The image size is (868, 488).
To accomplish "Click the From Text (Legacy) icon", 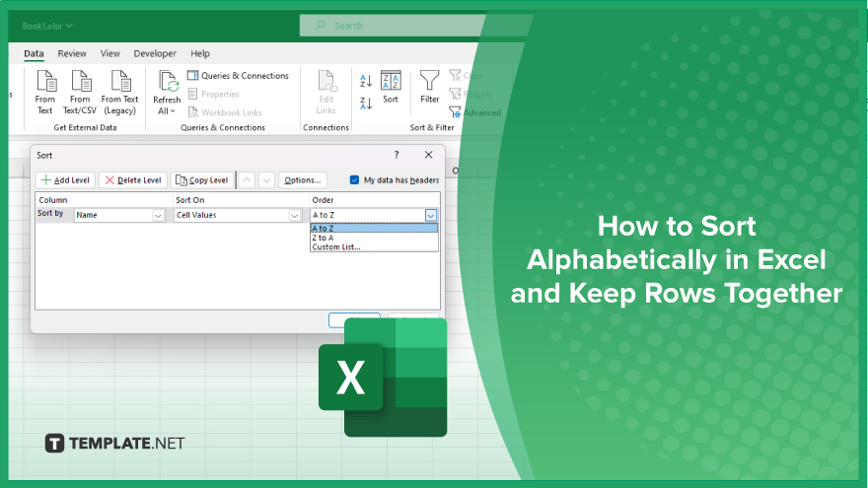I will (120, 81).
